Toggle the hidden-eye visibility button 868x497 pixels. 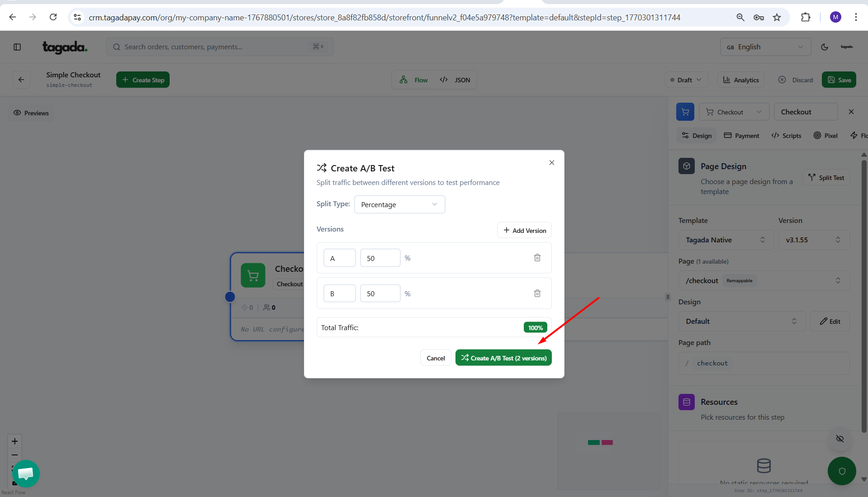point(840,439)
